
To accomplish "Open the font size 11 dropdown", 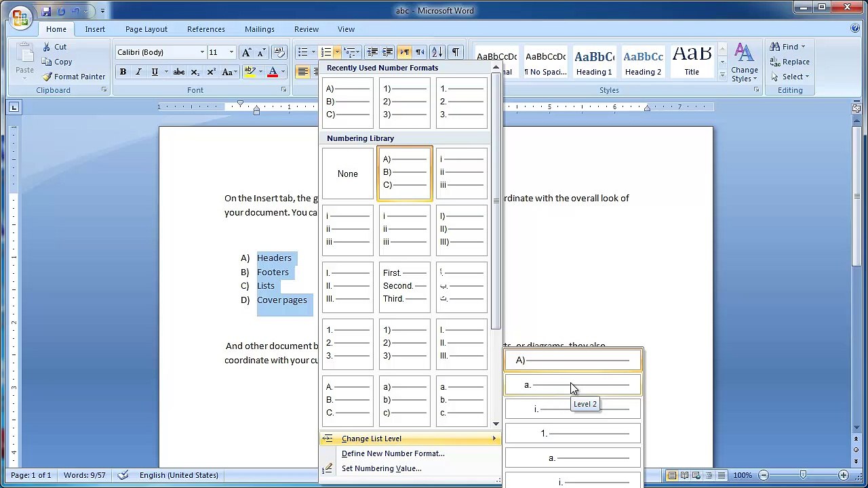I will tap(231, 52).
